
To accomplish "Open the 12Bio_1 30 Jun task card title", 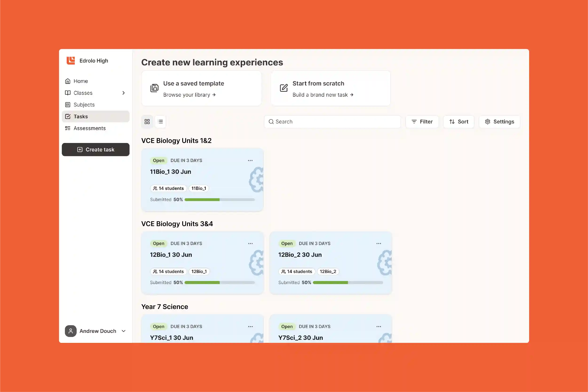I will pyautogui.click(x=171, y=255).
